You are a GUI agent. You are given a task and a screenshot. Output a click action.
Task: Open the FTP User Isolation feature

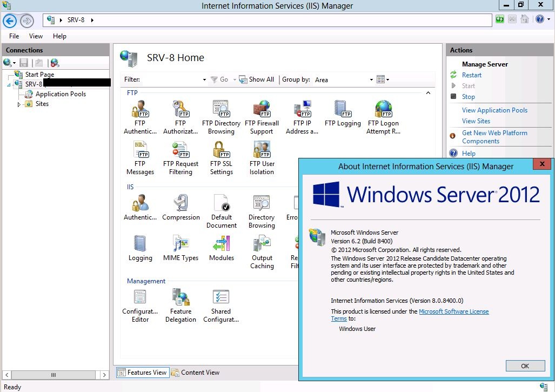pyautogui.click(x=262, y=151)
